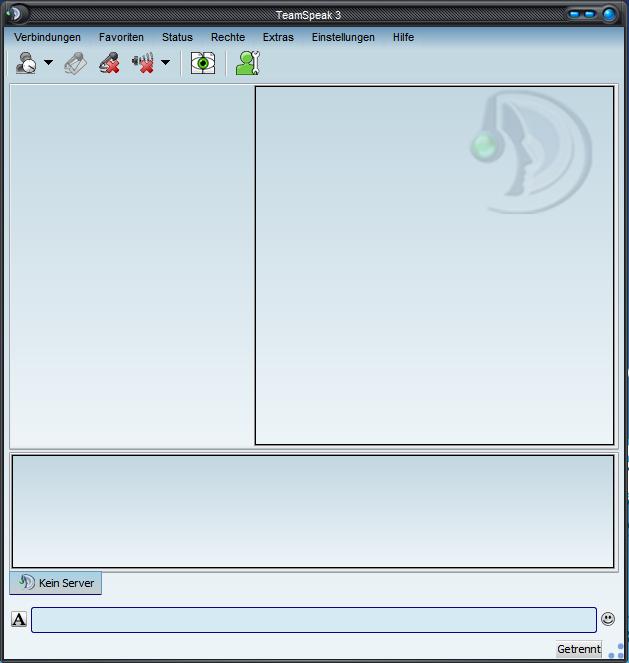Viewport: 629px width, 663px height.
Task: Open the Rechte menu
Action: coord(228,37)
